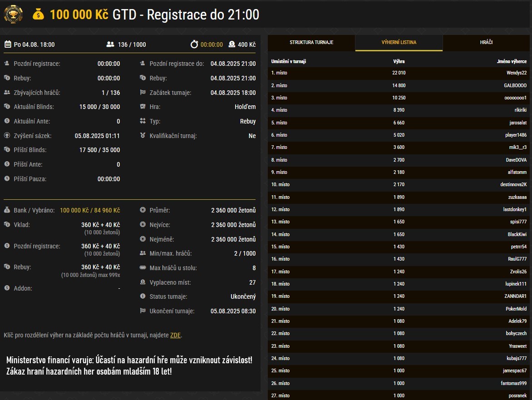The image size is (532, 400).
Task: Click the info icon beside Status turnaje
Action: pos(143,297)
